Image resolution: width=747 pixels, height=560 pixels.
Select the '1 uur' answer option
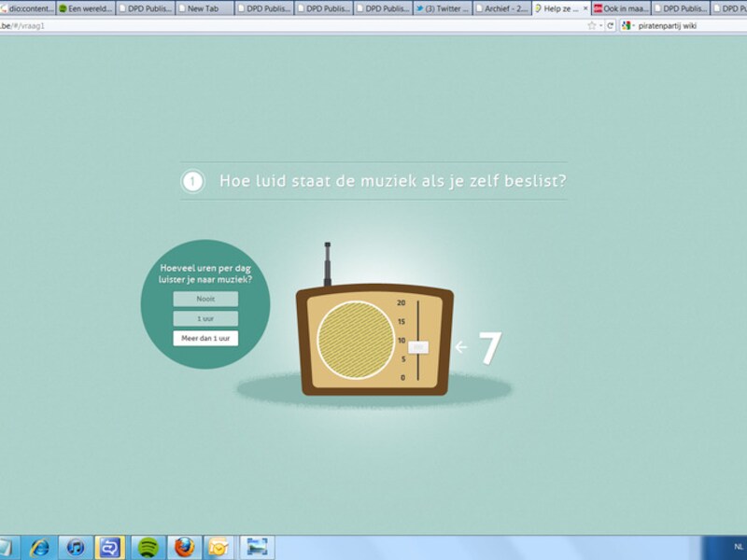pos(205,318)
